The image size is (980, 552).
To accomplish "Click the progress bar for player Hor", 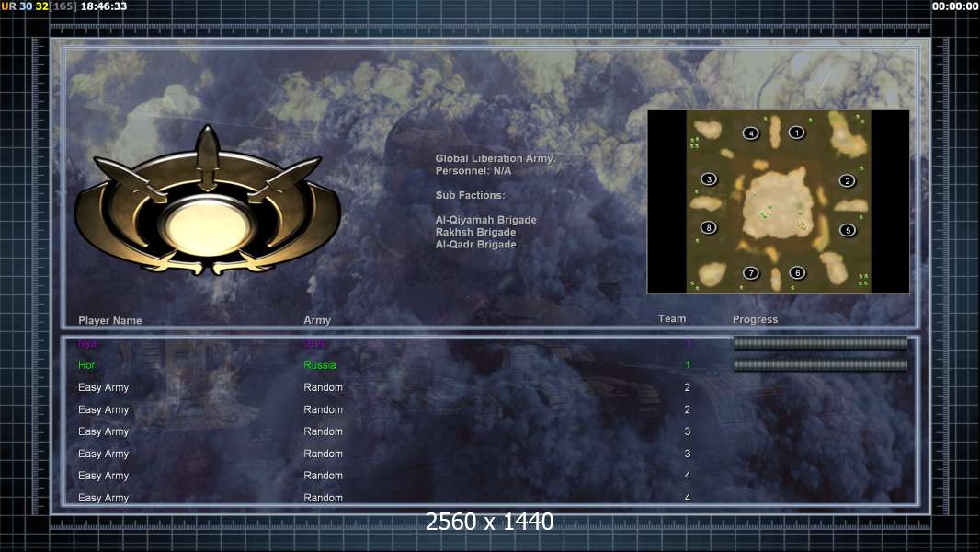I will point(820,365).
